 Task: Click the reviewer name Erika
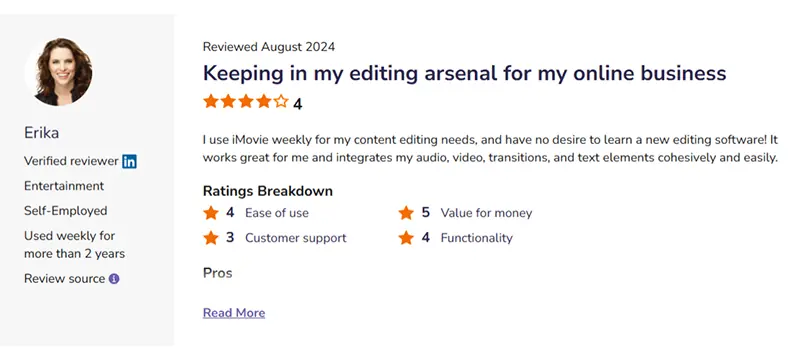(41, 133)
